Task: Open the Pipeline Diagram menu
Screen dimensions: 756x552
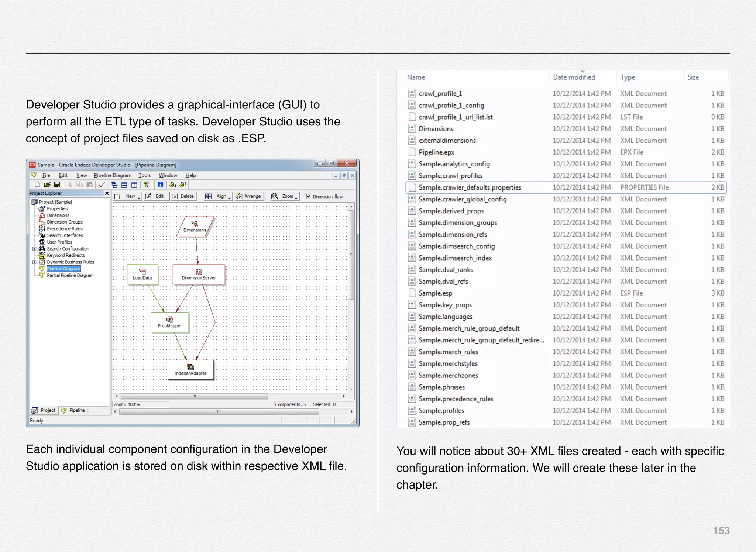Action: [x=113, y=175]
